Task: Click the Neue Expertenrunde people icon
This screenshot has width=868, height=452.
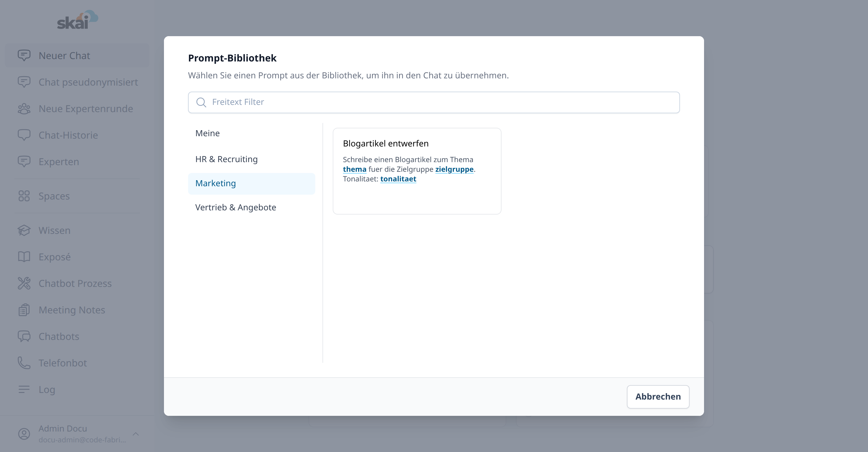Action: pos(24,108)
